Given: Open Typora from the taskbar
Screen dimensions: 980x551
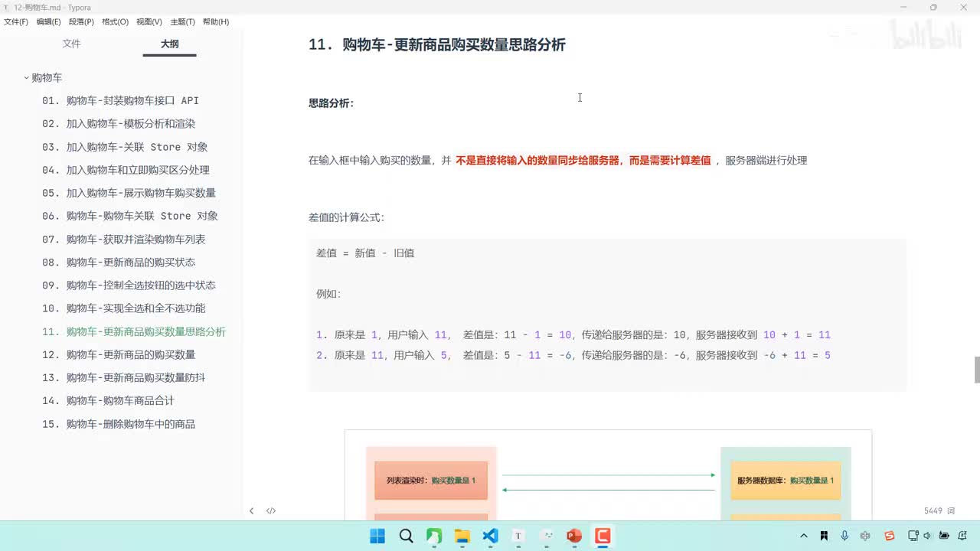Looking at the screenshot, I should [x=518, y=536].
